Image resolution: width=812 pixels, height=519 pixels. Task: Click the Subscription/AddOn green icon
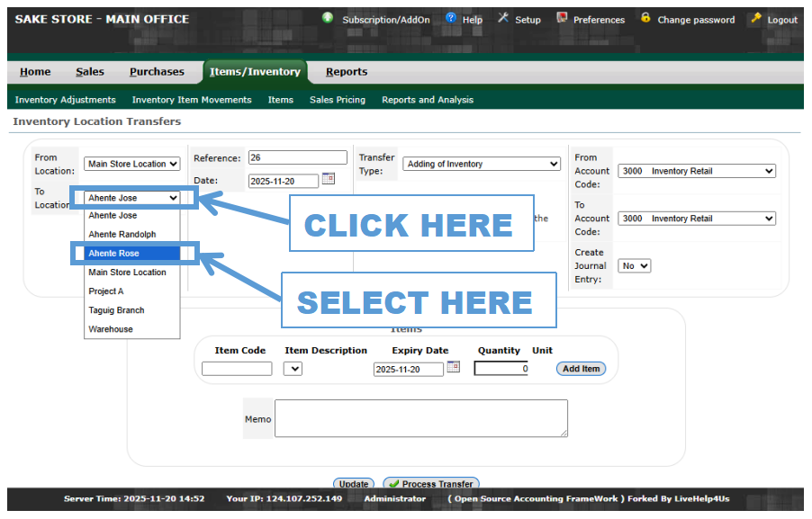point(328,18)
